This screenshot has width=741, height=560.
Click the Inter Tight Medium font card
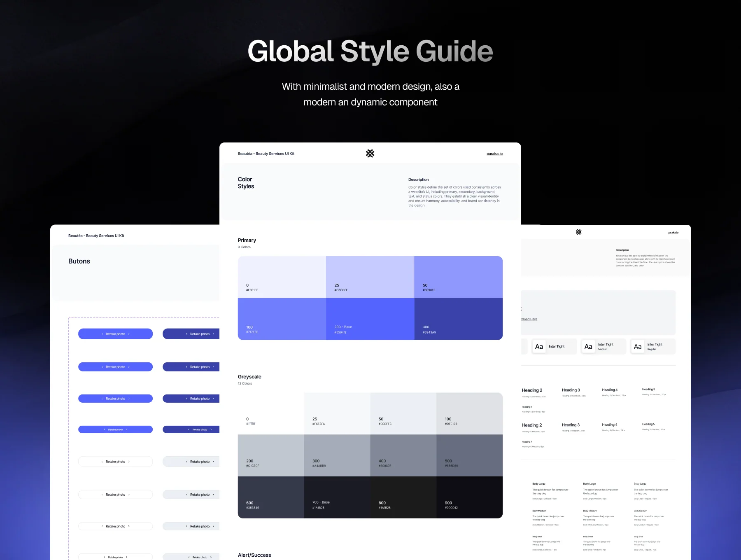pos(604,347)
